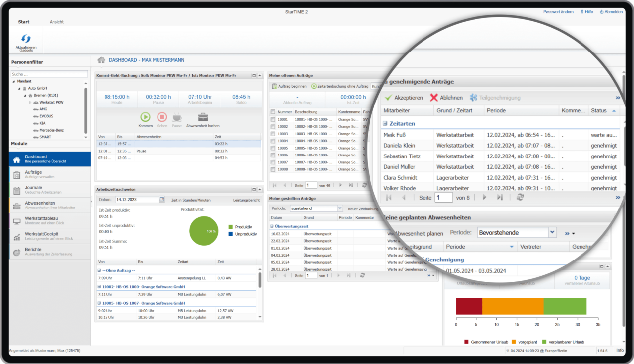Image resolution: width=634 pixels, height=364 pixels.
Task: Start a Zeitartenbuchung ohne Auftrag
Action: tap(314, 87)
